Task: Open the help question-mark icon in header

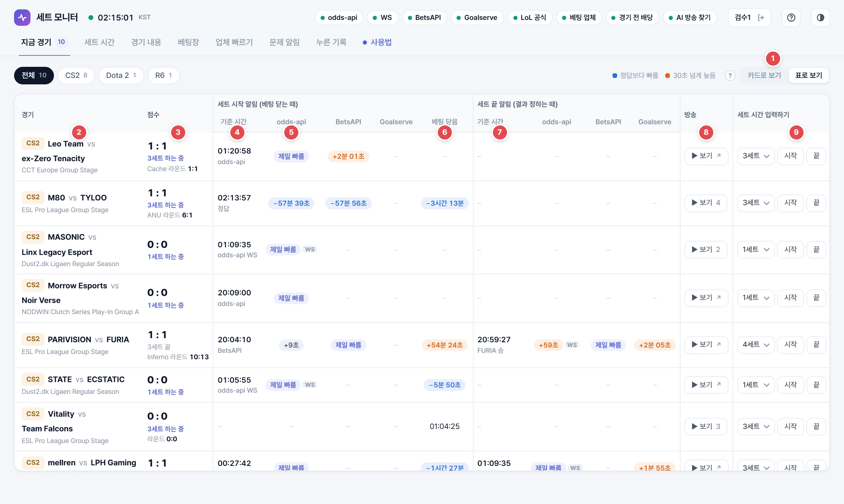Action: point(791,17)
